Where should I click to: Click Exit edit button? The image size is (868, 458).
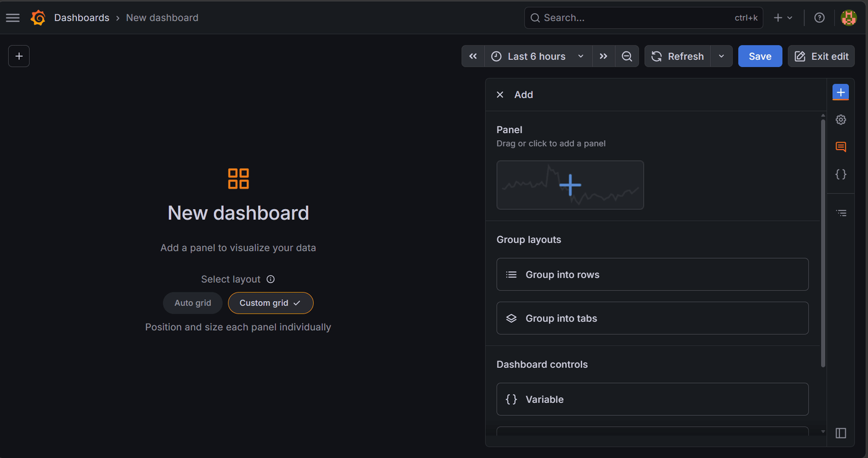point(821,56)
